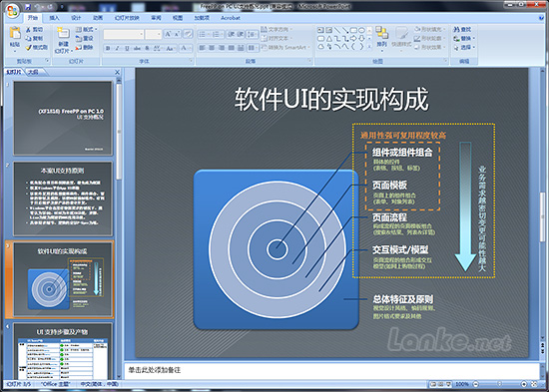The height and width of the screenshot is (392, 549).
Task: Expand the shapes gallery more arrow
Action: point(369,46)
